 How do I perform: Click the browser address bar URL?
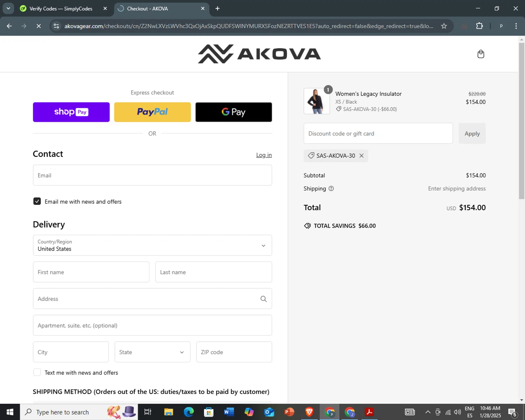248,26
